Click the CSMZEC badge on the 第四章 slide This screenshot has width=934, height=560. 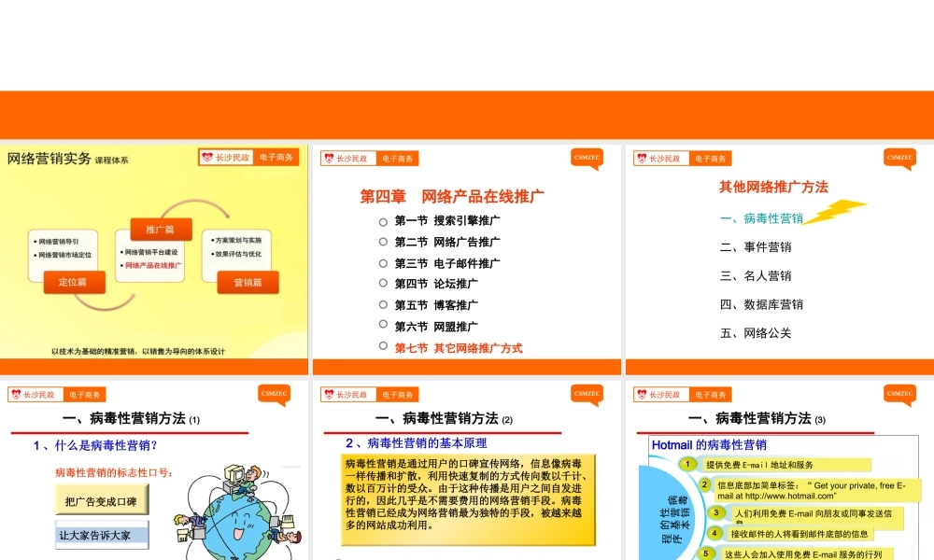click(x=587, y=157)
